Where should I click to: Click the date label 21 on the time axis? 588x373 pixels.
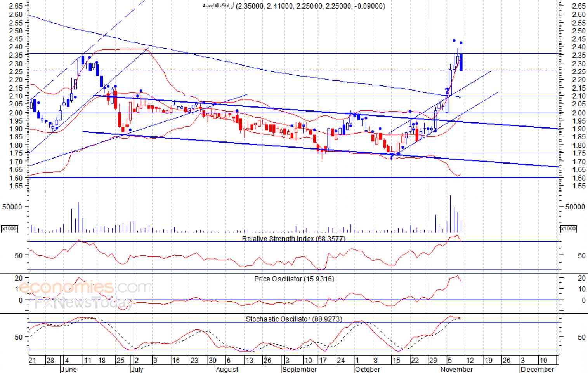pos(33,360)
